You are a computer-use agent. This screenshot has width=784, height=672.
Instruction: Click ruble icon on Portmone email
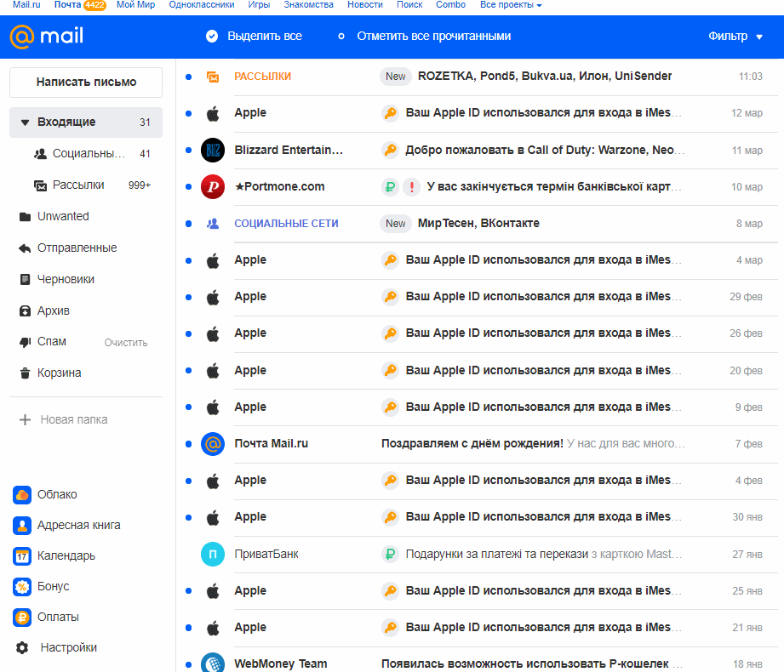coord(390,187)
